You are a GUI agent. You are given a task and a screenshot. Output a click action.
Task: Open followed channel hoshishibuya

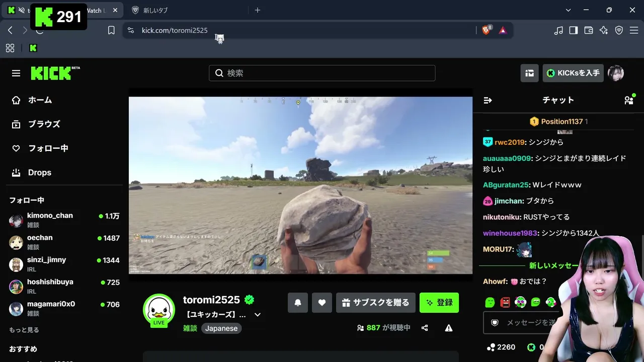(x=64, y=287)
